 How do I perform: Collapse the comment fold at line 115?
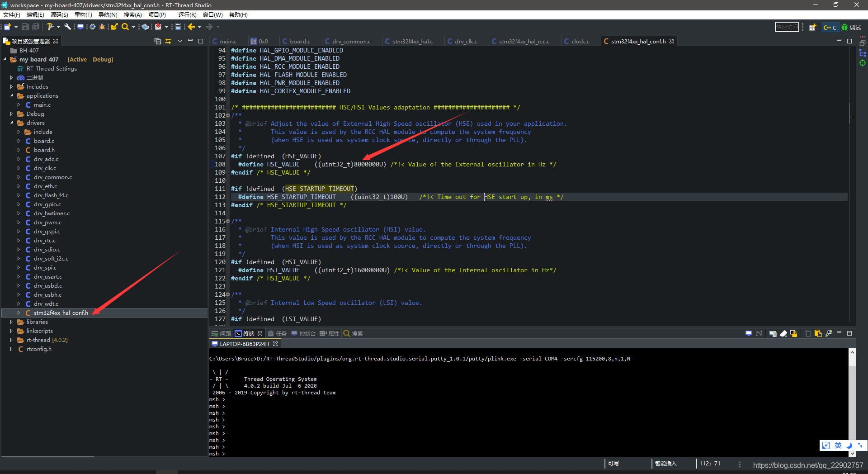228,221
